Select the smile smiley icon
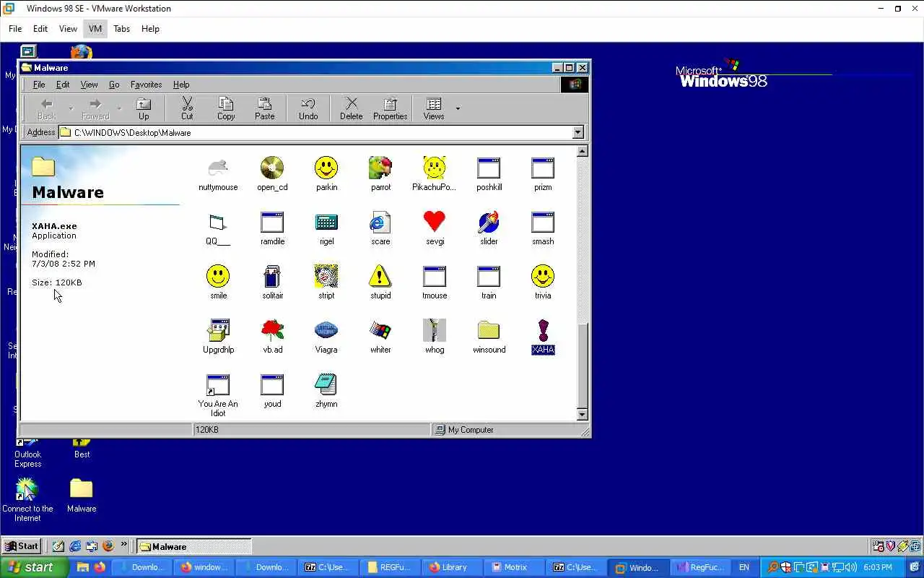924x578 pixels. pyautogui.click(x=218, y=276)
